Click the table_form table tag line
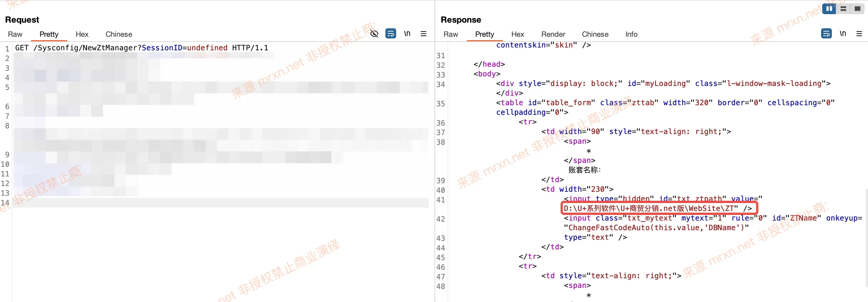The height and width of the screenshot is (302, 868). coord(665,102)
